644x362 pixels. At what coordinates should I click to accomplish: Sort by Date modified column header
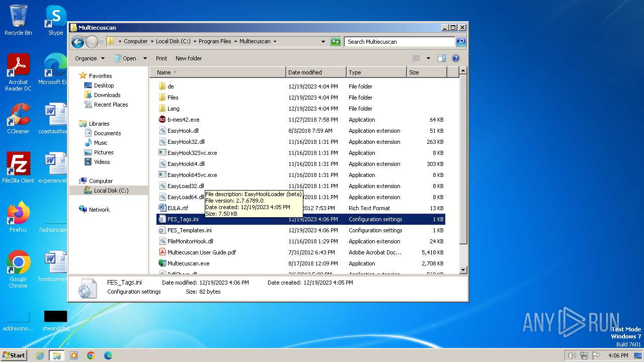pos(316,72)
